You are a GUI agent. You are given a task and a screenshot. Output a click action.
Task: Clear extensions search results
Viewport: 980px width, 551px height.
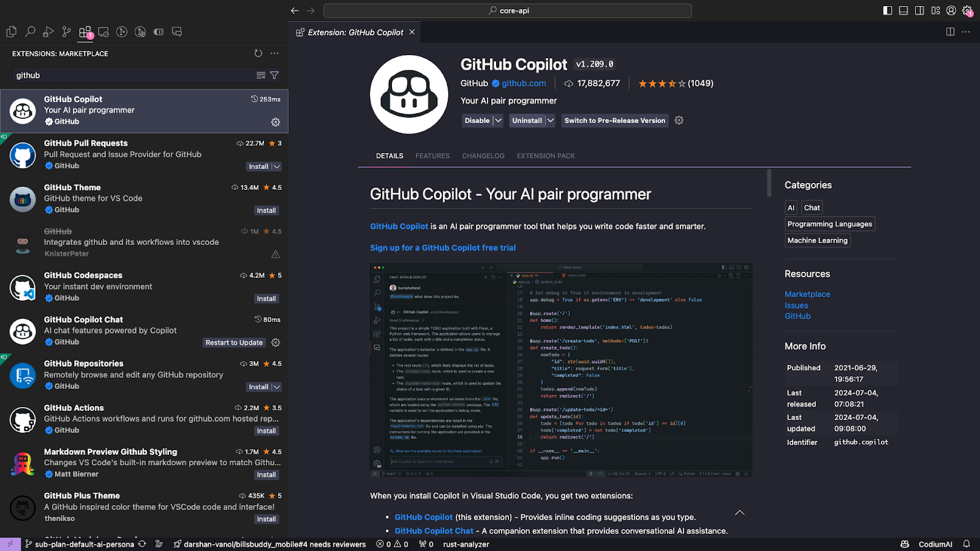(261, 75)
